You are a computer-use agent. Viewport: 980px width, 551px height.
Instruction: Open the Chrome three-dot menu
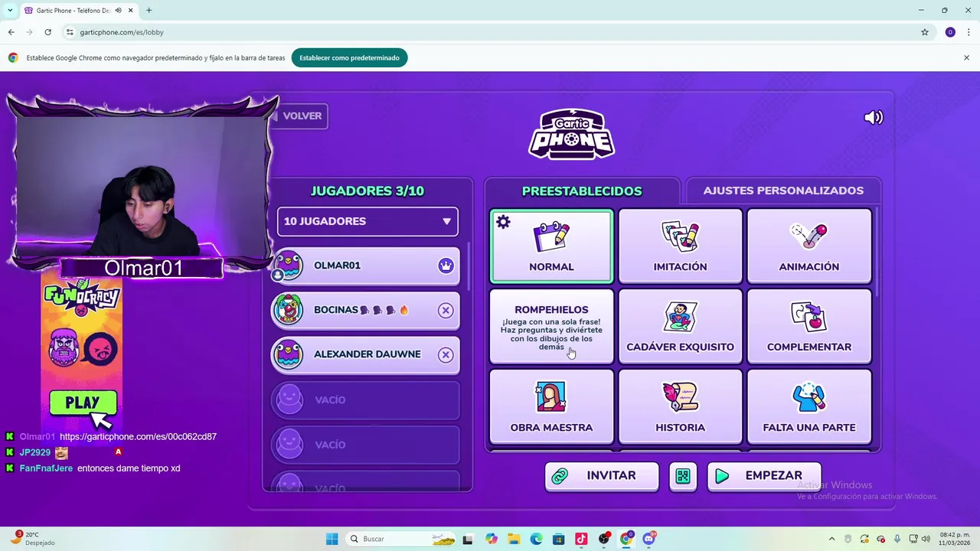[969, 32]
